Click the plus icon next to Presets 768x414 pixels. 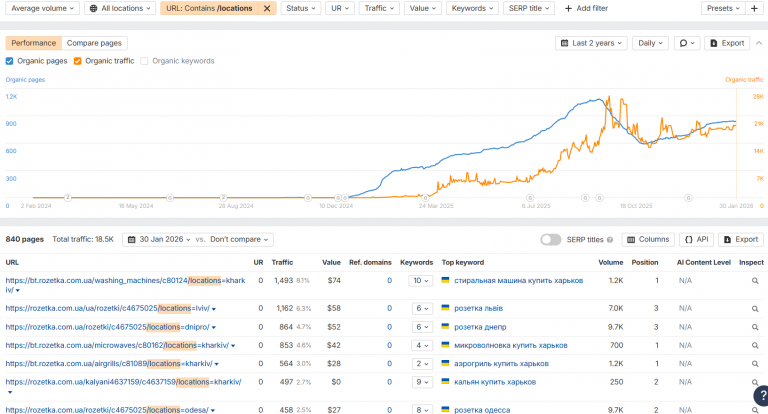754,8
